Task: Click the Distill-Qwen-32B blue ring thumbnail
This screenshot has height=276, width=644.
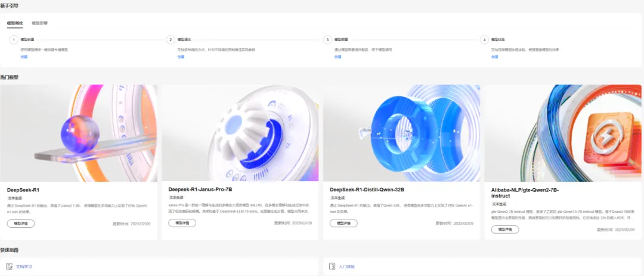Action: click(x=402, y=133)
